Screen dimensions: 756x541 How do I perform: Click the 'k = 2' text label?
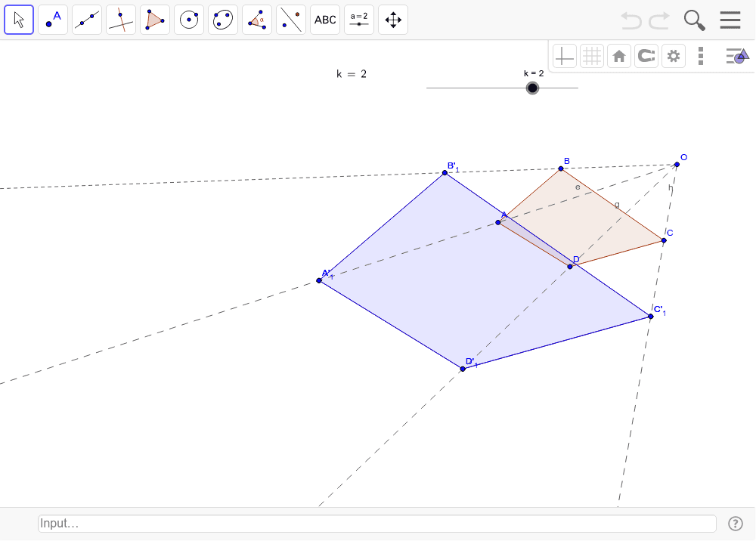(352, 74)
